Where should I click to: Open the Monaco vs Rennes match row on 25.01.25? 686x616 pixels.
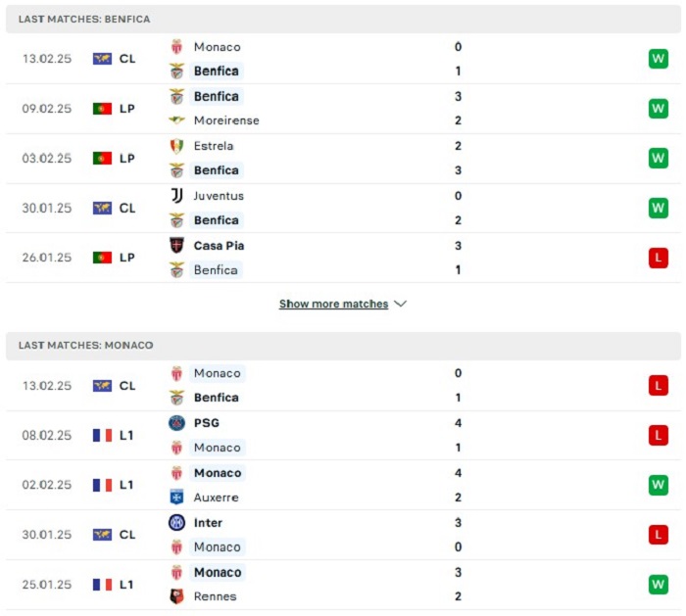click(x=343, y=585)
